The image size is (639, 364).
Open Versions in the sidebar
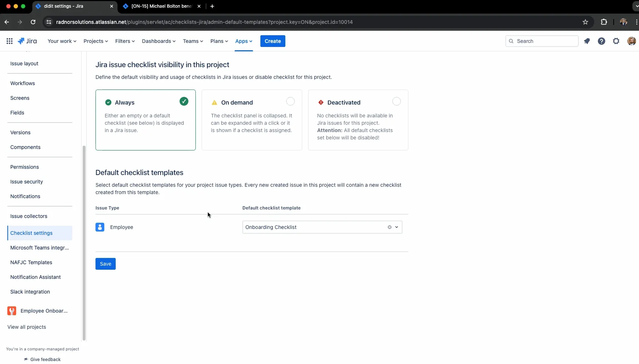(x=21, y=132)
